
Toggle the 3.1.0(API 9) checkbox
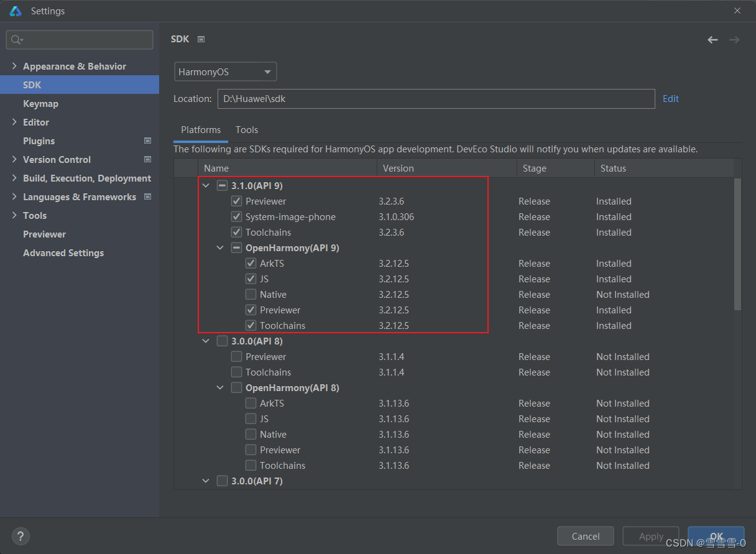coord(222,185)
